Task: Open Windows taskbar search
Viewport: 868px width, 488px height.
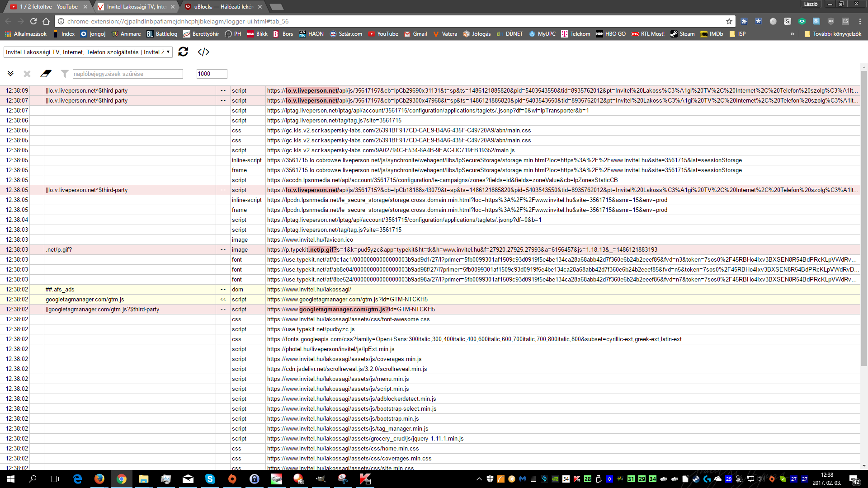Action: point(33,479)
